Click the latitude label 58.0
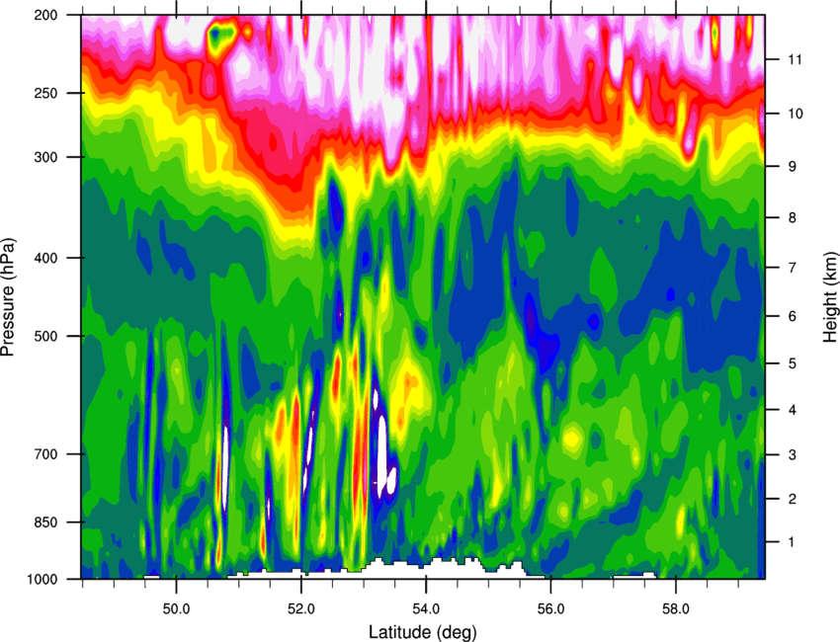This screenshot has height=642, width=840. coord(676,609)
